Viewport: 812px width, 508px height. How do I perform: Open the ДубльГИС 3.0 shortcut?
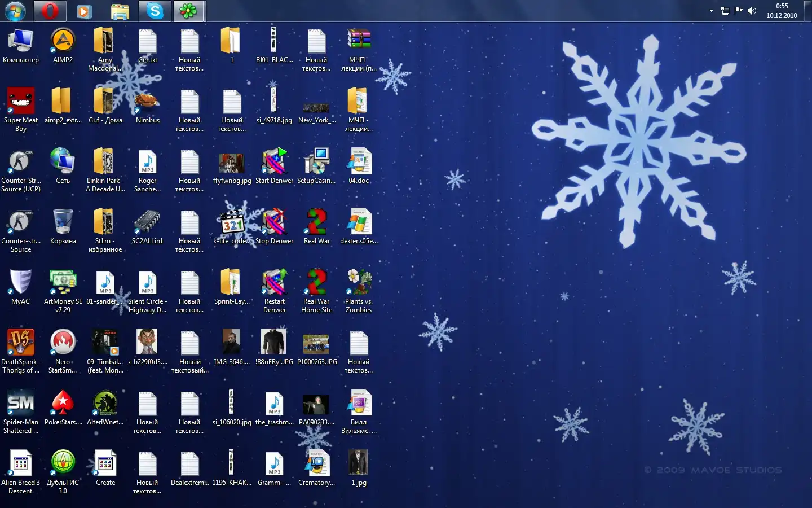63,464
